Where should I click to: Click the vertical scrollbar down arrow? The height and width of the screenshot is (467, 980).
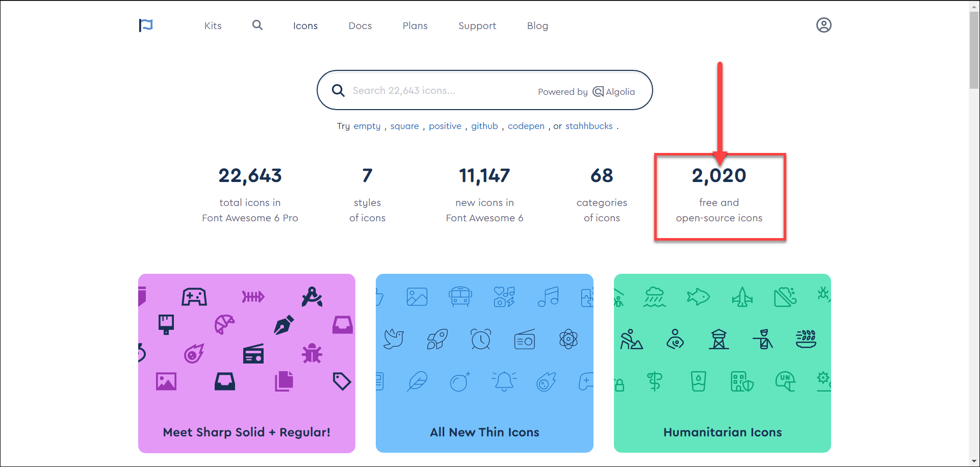974,461
